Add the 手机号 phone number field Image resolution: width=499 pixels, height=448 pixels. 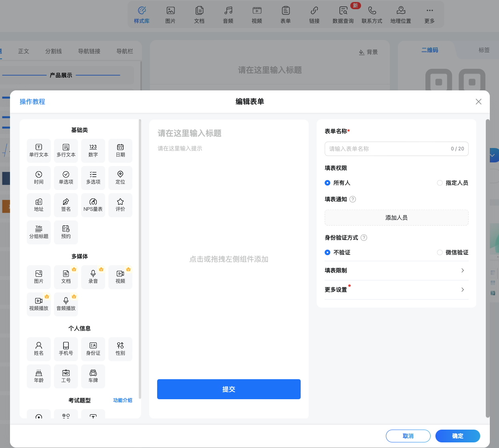66,349
